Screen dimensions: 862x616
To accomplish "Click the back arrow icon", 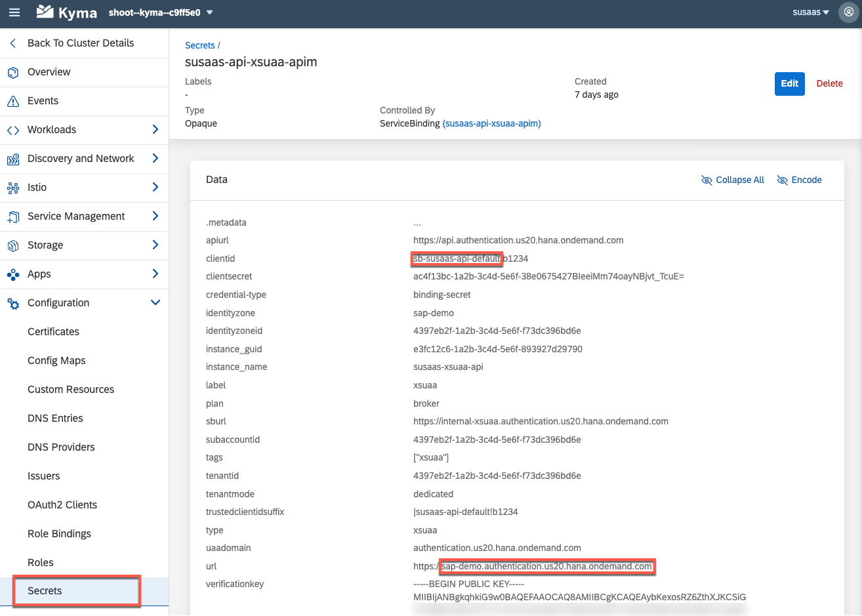I will pyautogui.click(x=13, y=43).
